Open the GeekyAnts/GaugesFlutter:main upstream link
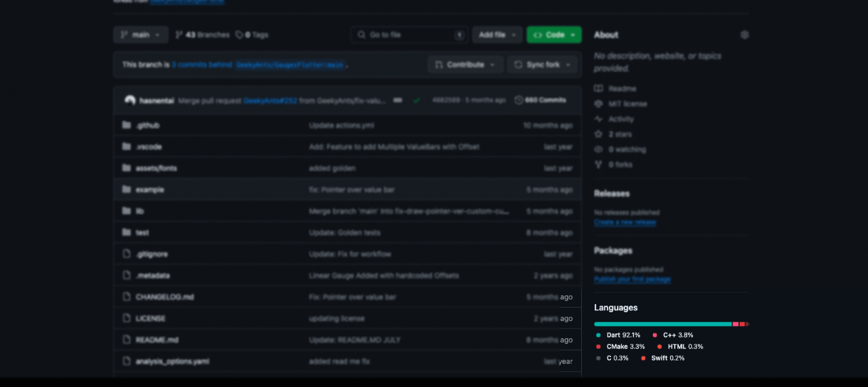The height and width of the screenshot is (387, 868). (290, 64)
